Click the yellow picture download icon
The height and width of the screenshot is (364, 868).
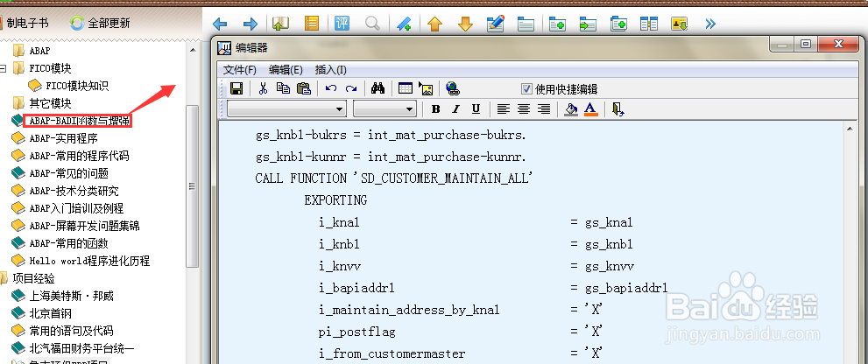click(679, 24)
